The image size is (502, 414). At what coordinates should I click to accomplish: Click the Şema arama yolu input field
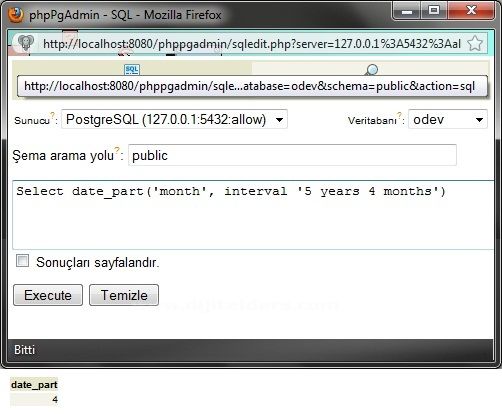(x=292, y=155)
